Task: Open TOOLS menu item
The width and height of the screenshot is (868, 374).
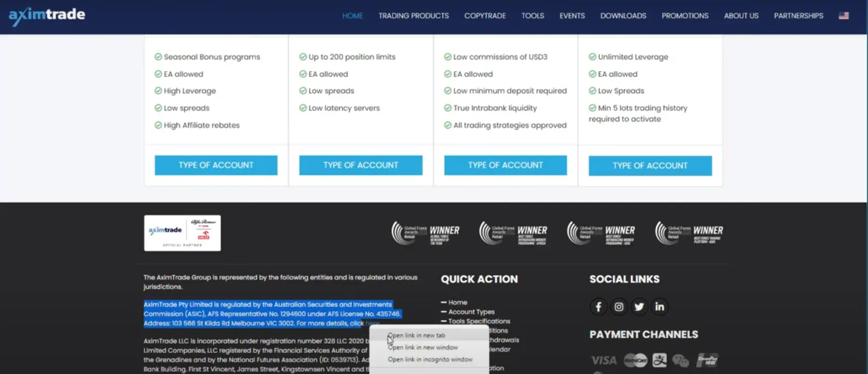Action: tap(533, 16)
